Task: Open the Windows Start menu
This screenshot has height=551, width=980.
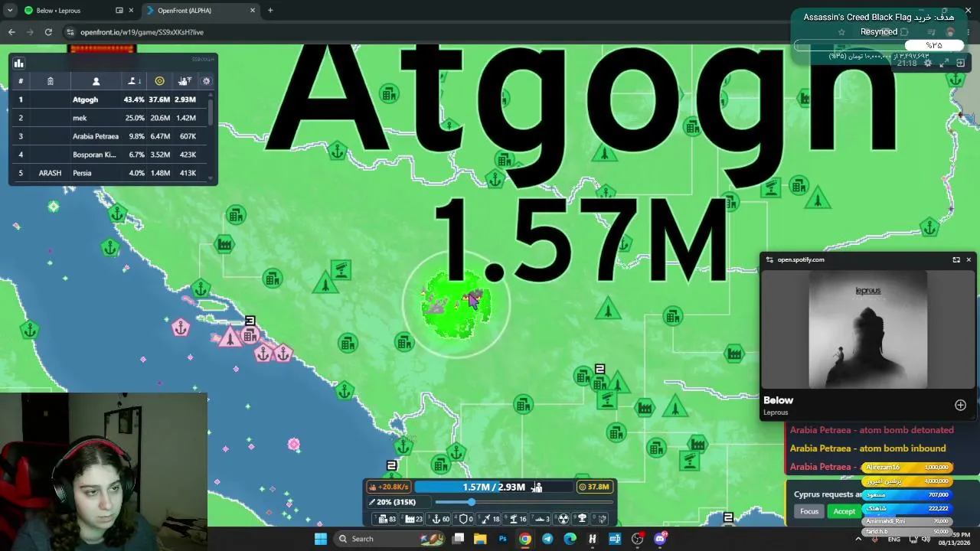Action: [320, 539]
